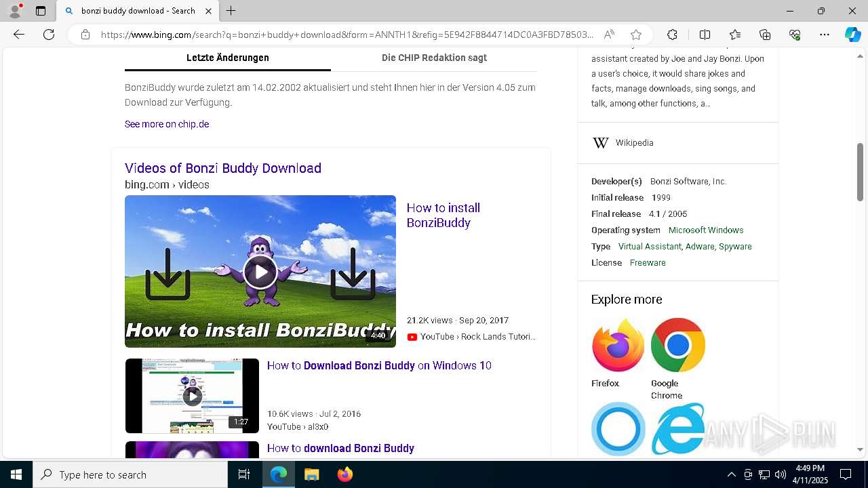Follow the See more on chip.de link
Viewport: 868px width, 488px height.
tap(167, 124)
